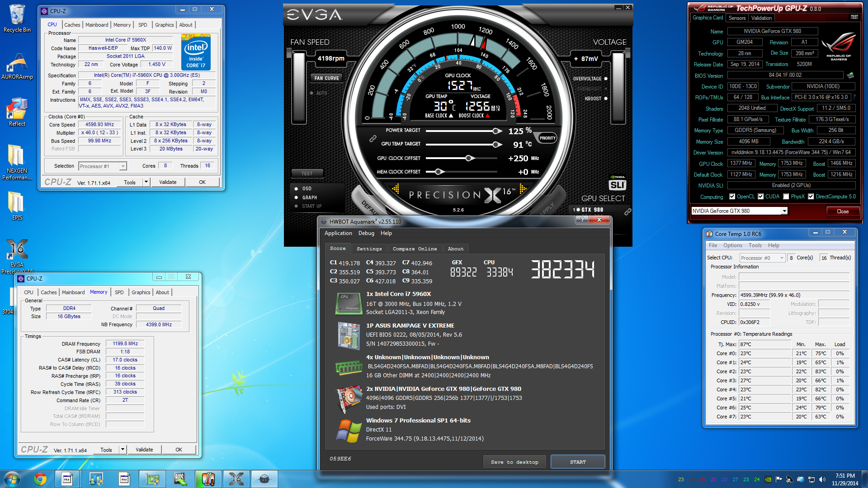Click GPU Select sync link icon
This screenshot has width=868, height=488.
coord(627,212)
